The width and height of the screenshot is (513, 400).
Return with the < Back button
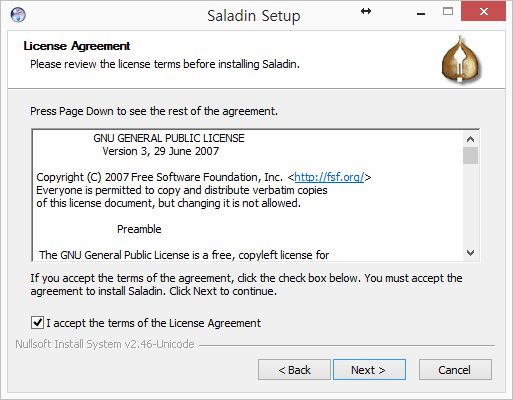(x=294, y=370)
